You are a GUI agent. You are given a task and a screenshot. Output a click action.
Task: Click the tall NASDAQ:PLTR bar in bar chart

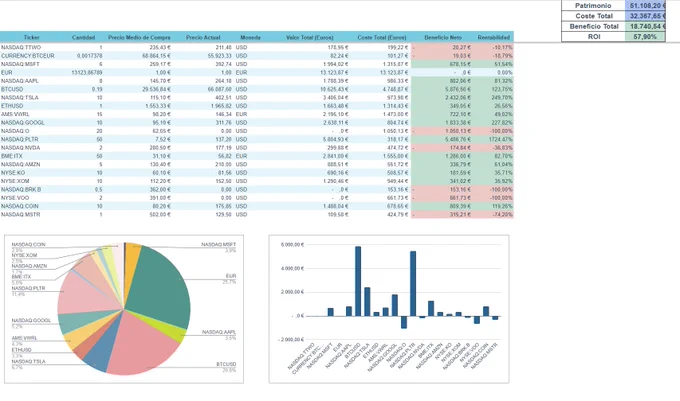413,284
